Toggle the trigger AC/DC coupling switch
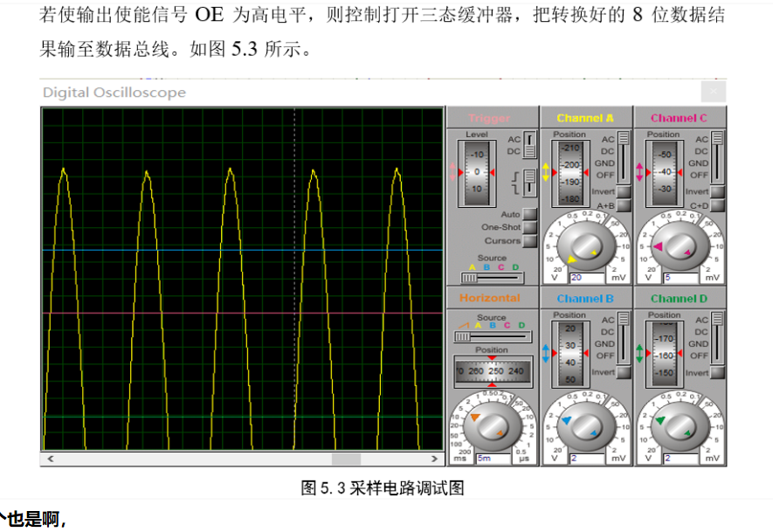 click(529, 144)
